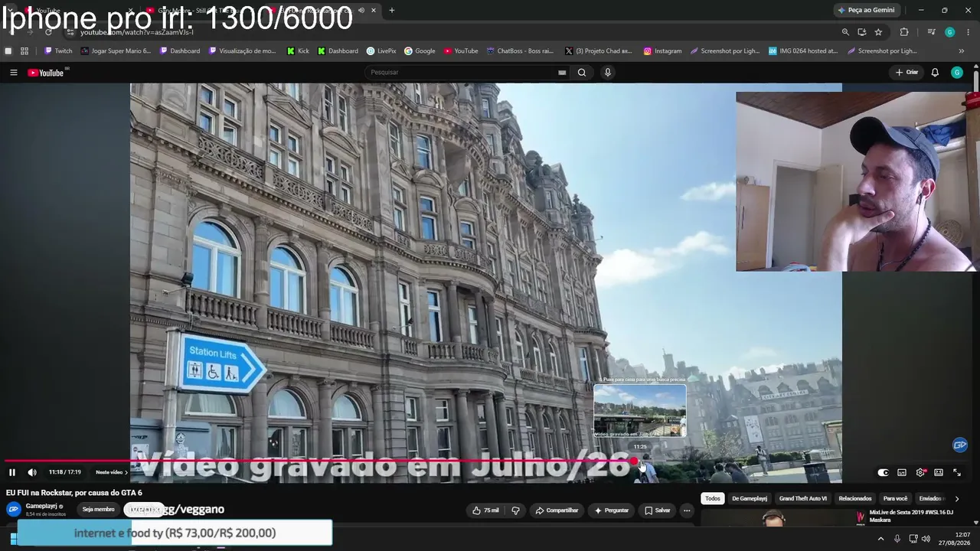Open the Compartilhar share dialog
The width and height of the screenshot is (980, 551).
[557, 510]
